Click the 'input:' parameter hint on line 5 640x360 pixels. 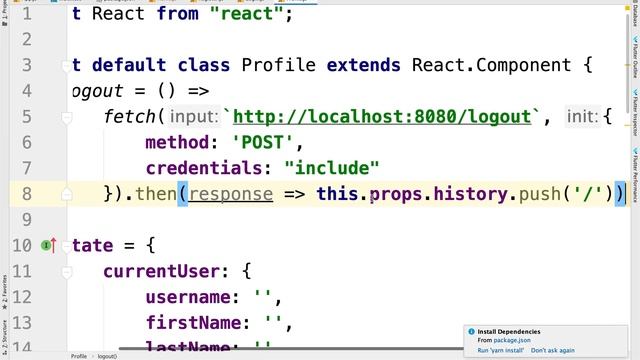point(194,117)
